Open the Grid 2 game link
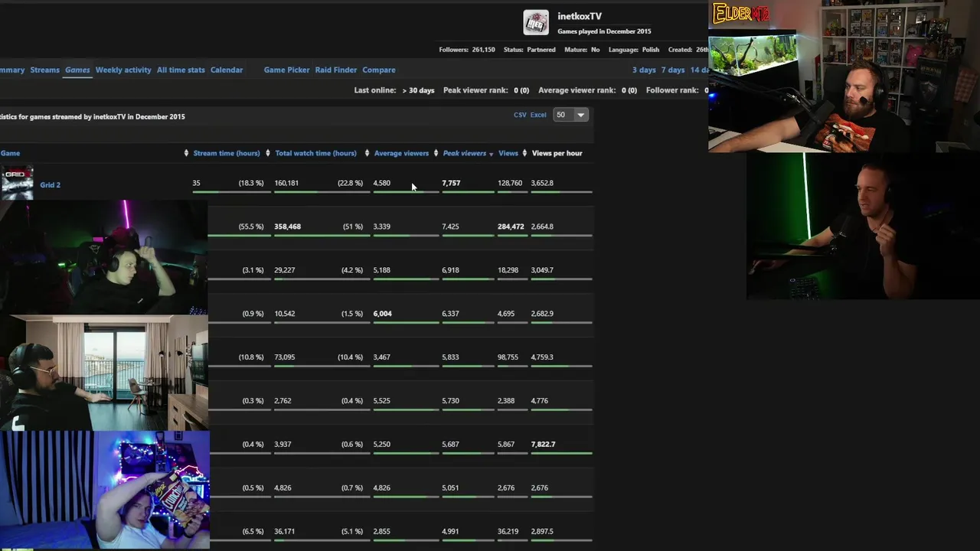This screenshot has height=551, width=980. click(x=50, y=184)
